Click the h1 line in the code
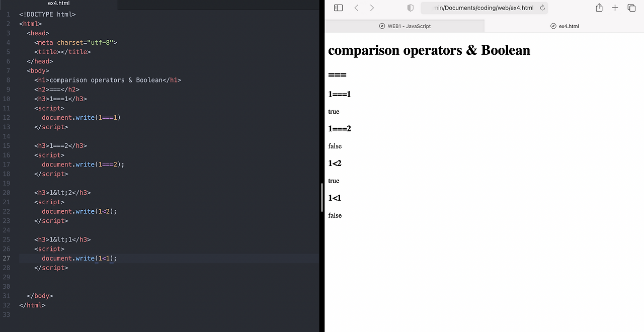644x332 pixels. 108,80
